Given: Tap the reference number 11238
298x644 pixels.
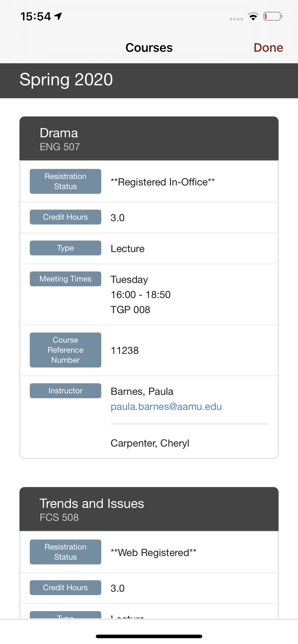Looking at the screenshot, I should pyautogui.click(x=124, y=350).
